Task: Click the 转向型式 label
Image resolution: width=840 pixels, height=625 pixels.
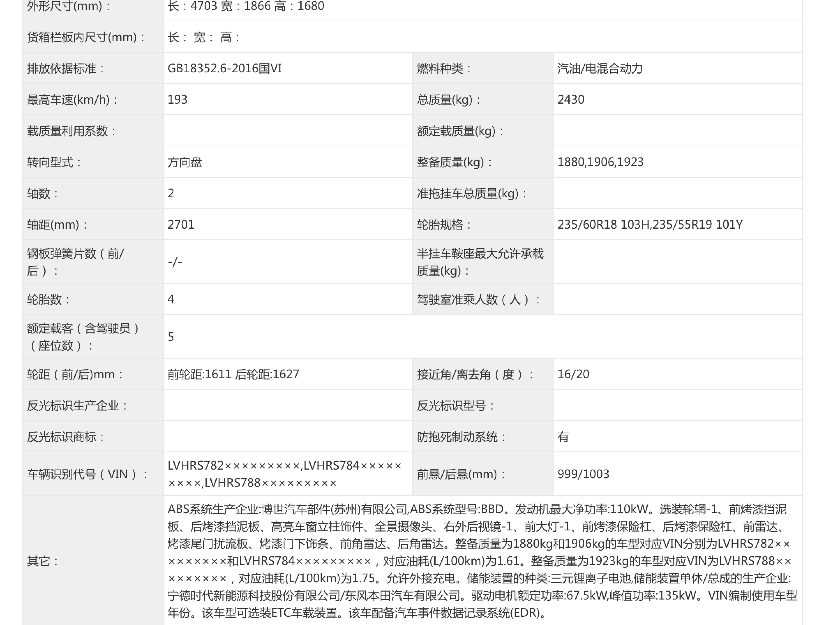Action: pyautogui.click(x=54, y=162)
